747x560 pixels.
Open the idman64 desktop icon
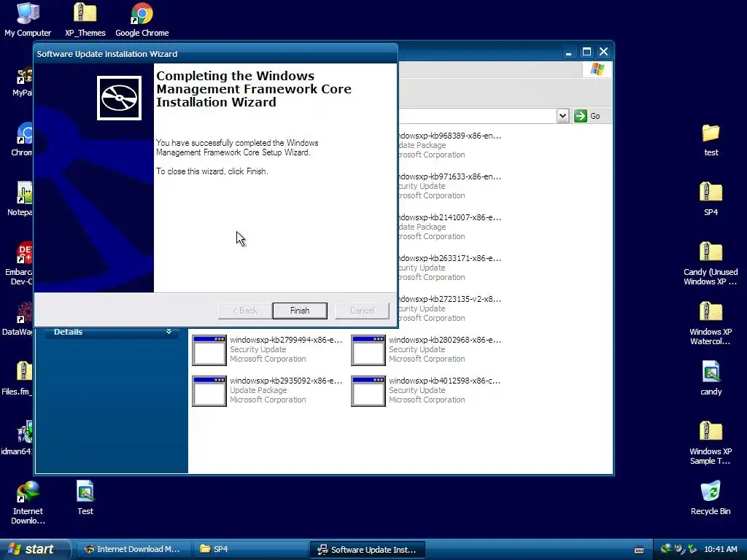coord(18,437)
